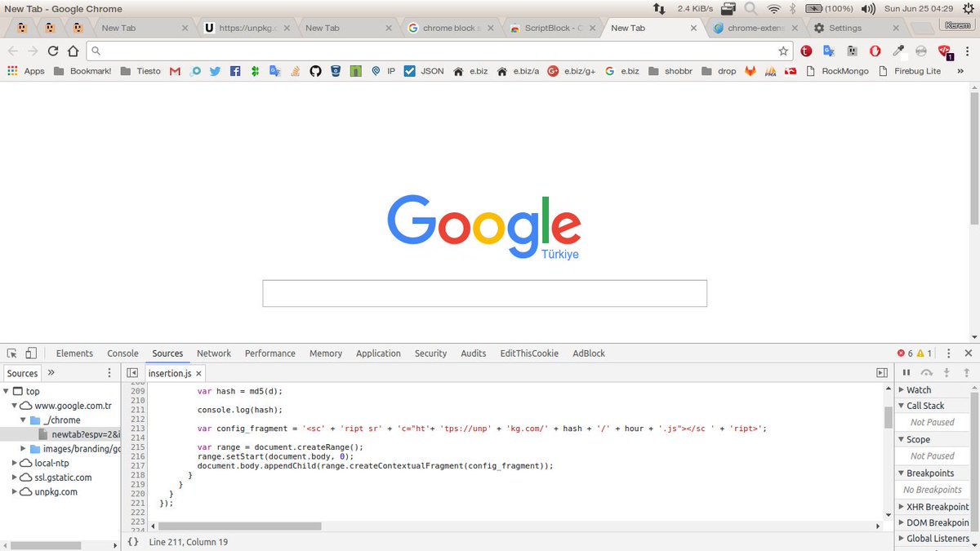Close the insertion.js file tab
Viewport: 980px width, 551px height.
(x=200, y=373)
